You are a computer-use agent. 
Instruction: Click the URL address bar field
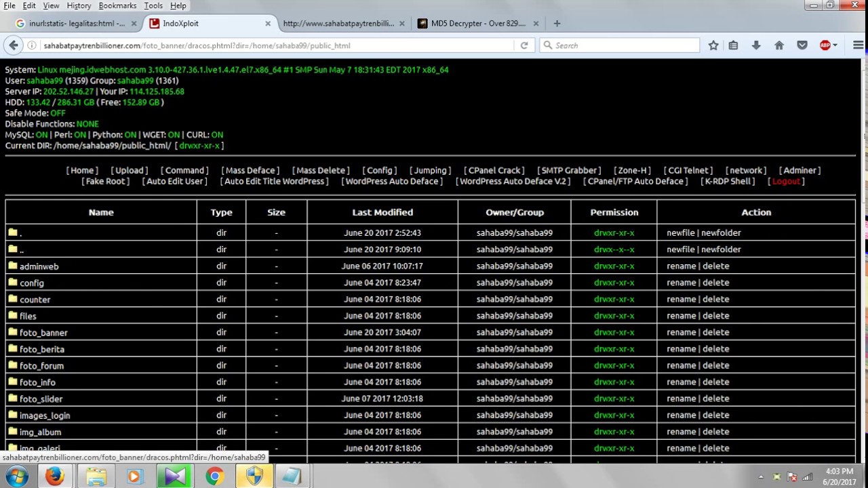coord(277,45)
